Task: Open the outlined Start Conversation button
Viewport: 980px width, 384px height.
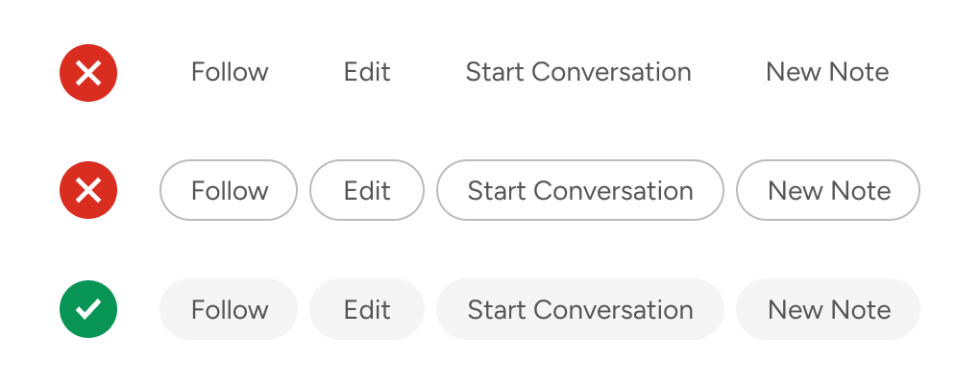Action: tap(580, 190)
